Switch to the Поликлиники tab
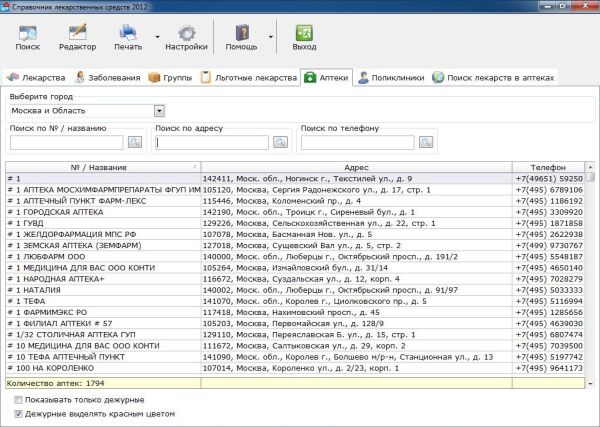Viewport: 600px width, 427px height. click(x=391, y=78)
